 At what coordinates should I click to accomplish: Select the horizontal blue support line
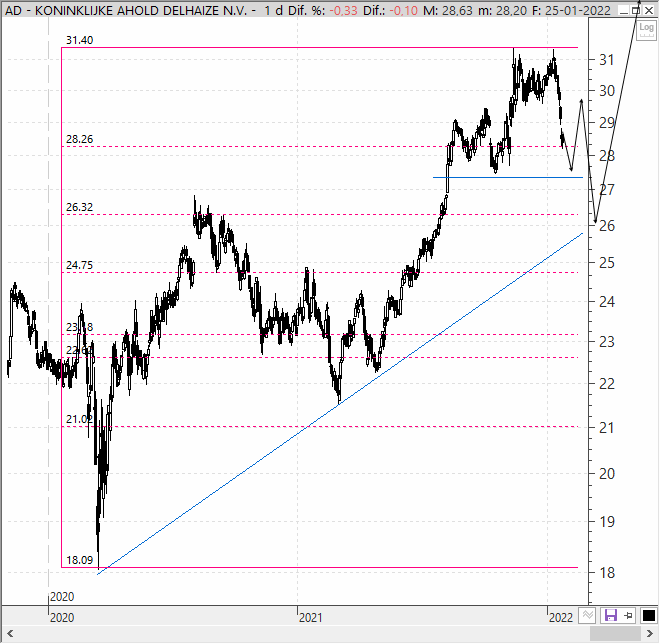click(x=508, y=178)
